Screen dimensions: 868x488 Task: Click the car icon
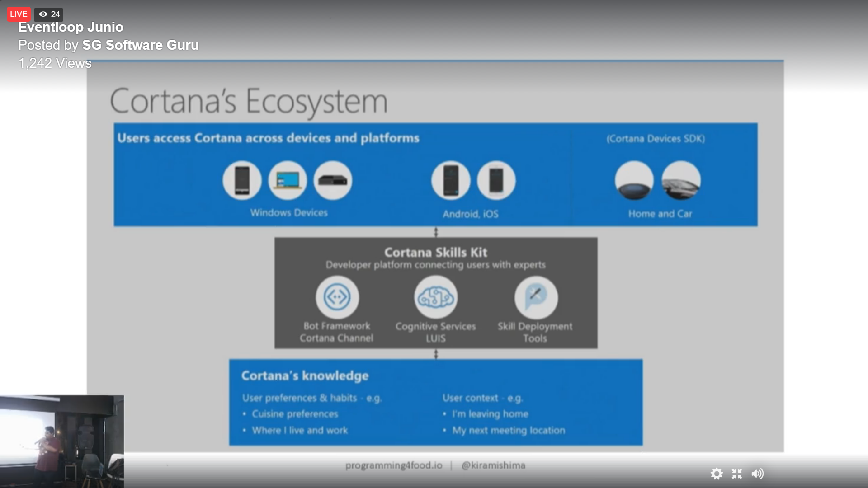coord(681,180)
